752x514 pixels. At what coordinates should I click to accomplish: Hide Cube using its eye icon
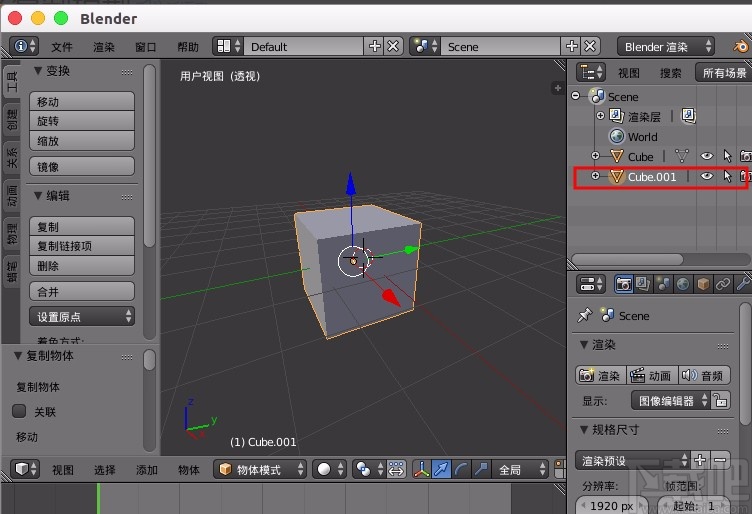tap(706, 156)
